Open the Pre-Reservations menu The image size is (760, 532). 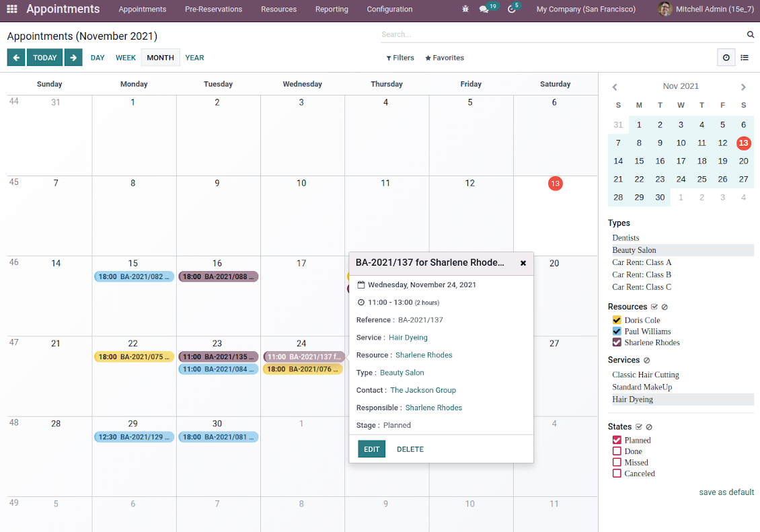point(213,9)
